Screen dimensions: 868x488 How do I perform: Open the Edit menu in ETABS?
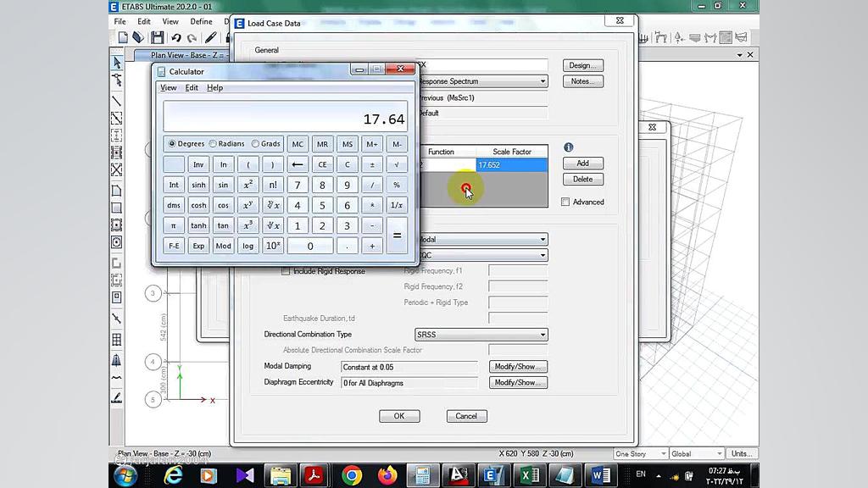coord(144,21)
